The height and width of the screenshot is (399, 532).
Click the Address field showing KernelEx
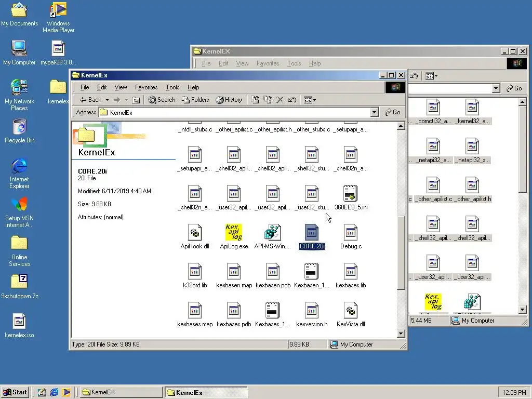click(x=238, y=112)
